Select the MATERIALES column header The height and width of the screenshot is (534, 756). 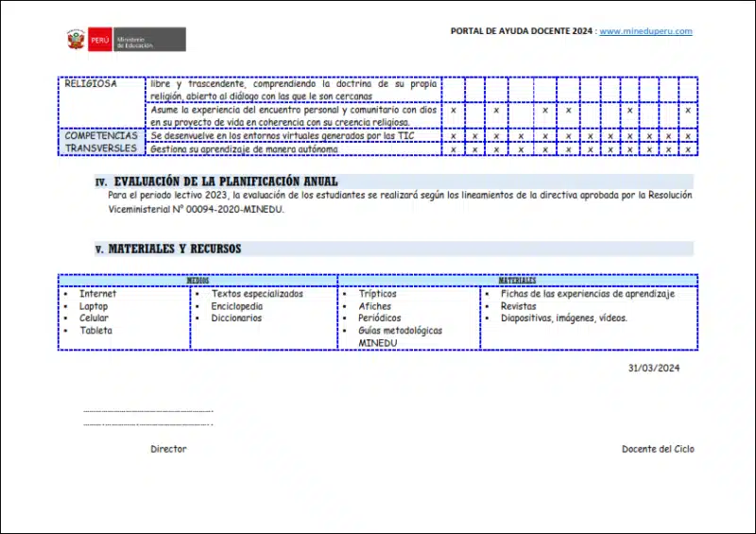(517, 281)
